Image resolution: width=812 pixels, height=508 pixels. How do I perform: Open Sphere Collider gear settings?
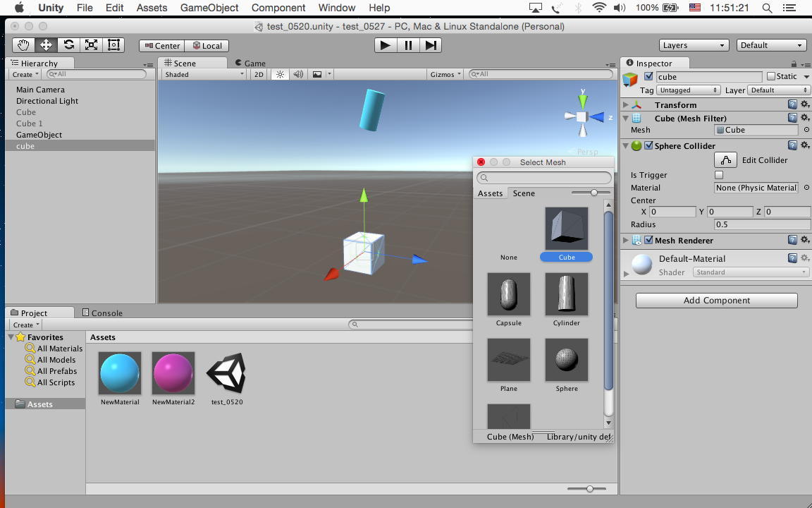point(805,145)
